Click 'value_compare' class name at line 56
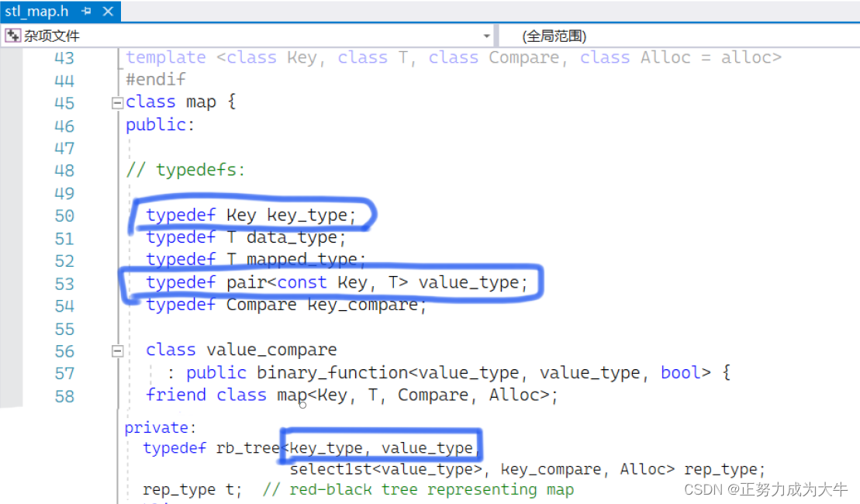The image size is (860, 504). pyautogui.click(x=271, y=350)
